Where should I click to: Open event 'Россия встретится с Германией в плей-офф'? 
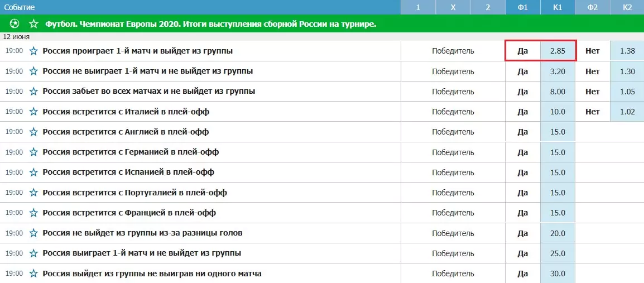tap(131, 152)
